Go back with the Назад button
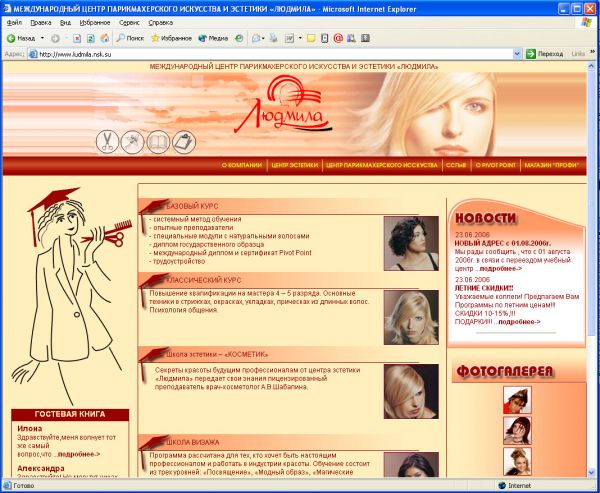 coord(21,38)
